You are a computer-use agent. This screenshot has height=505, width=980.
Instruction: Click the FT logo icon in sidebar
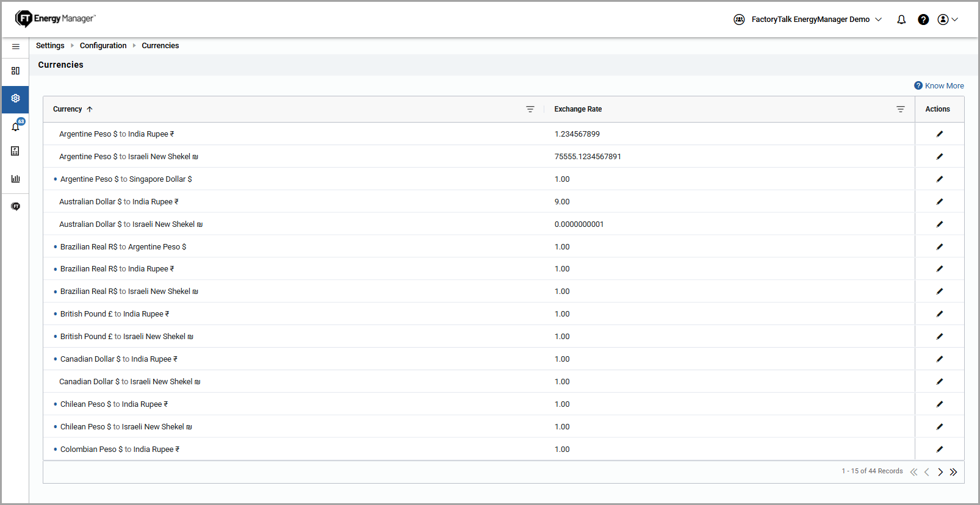tap(15, 207)
